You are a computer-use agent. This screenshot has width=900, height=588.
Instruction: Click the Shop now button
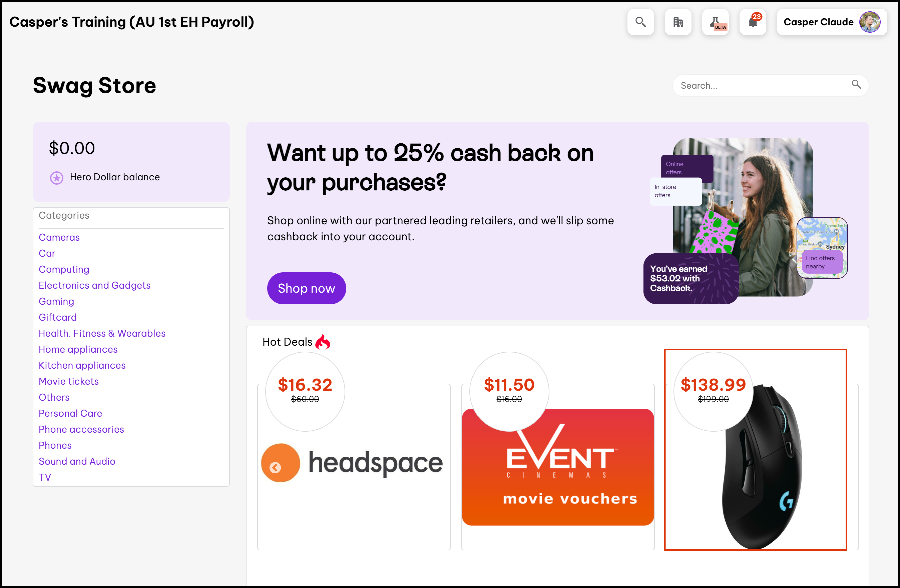coord(306,288)
